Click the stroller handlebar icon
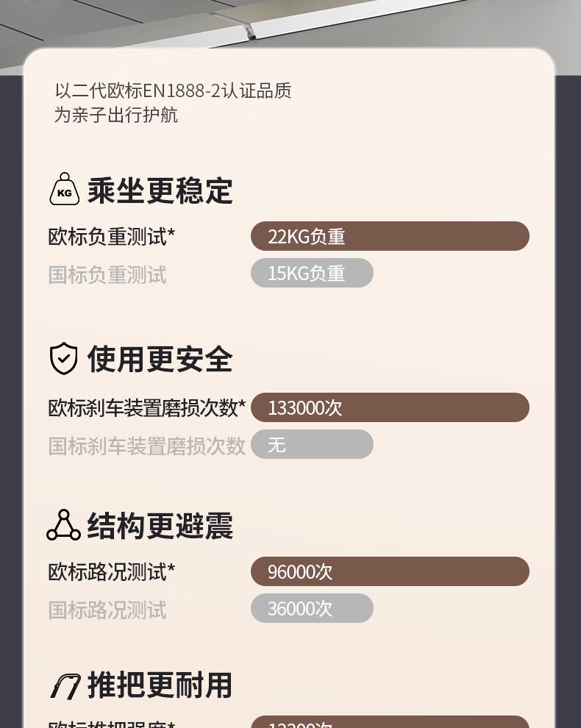Viewport: 581px width, 728px height. pos(65,686)
